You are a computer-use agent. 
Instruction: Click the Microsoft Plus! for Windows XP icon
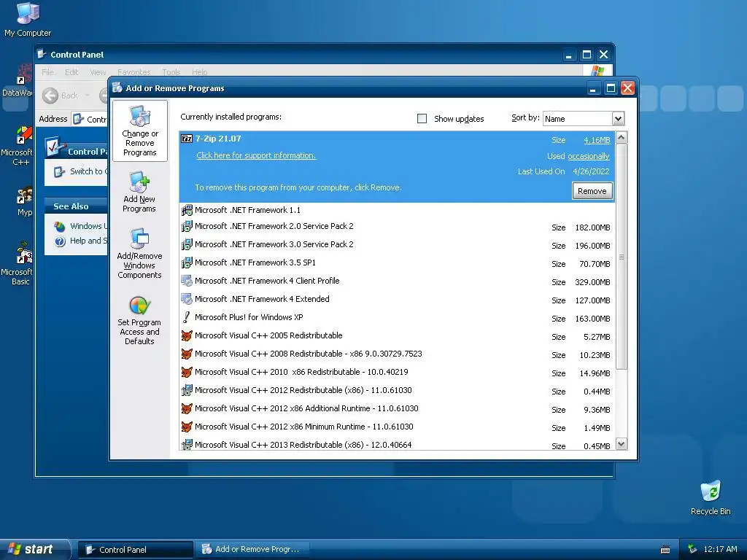pos(187,317)
